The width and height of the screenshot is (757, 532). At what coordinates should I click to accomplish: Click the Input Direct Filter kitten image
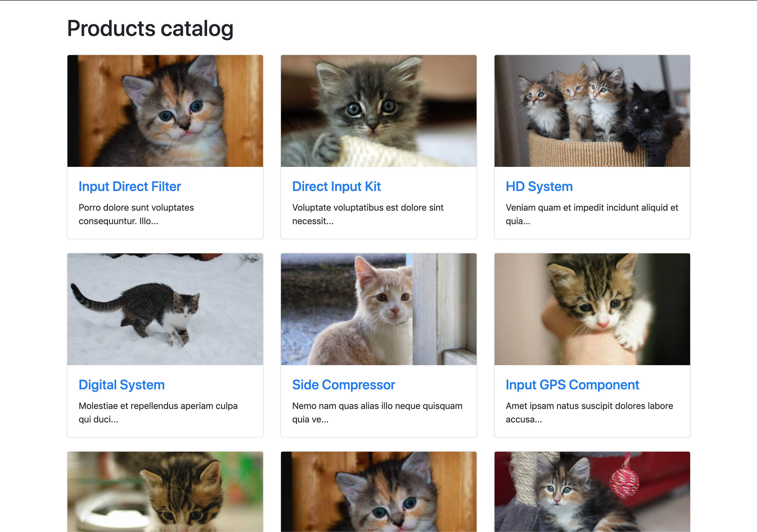click(165, 111)
